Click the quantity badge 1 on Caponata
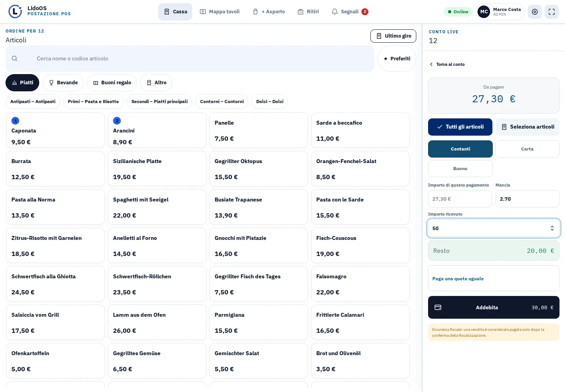 15,121
